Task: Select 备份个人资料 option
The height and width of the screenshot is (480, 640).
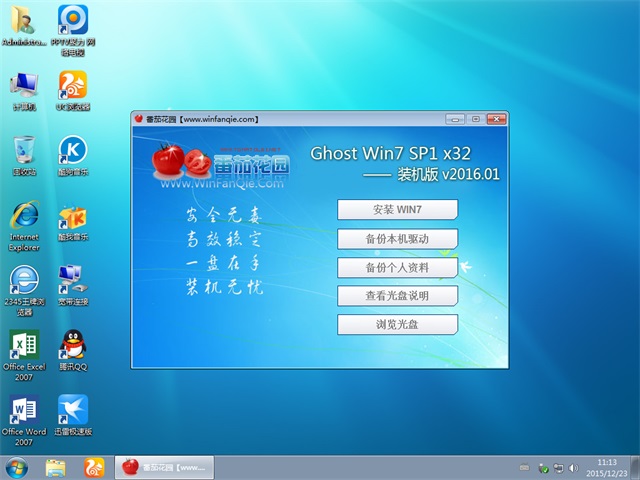Action: click(397, 267)
